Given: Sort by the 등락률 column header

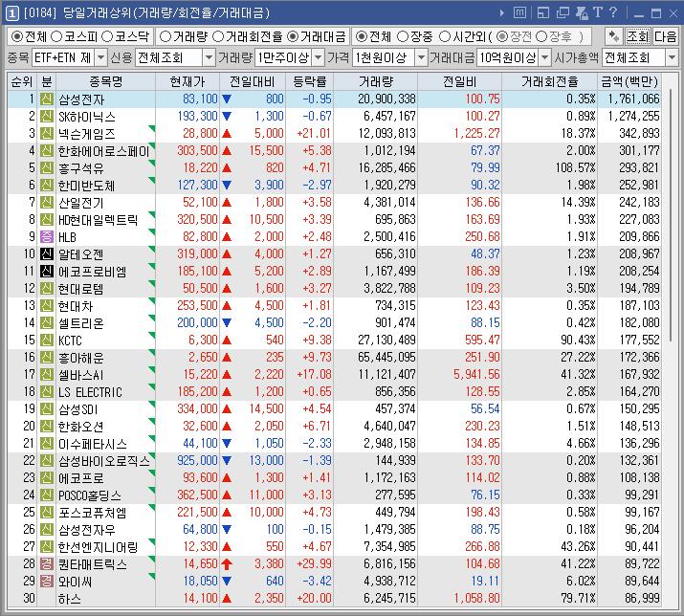Looking at the screenshot, I should pyautogui.click(x=309, y=81).
